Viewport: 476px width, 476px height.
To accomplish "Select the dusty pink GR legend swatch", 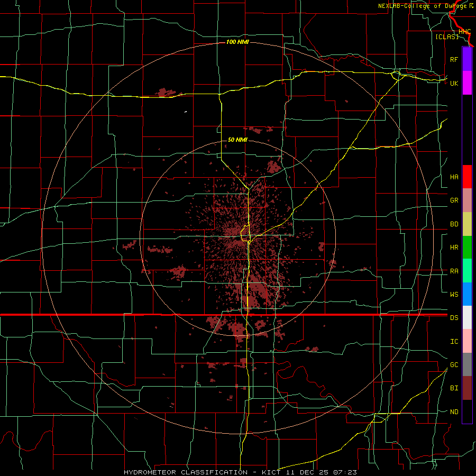I will pos(467,200).
